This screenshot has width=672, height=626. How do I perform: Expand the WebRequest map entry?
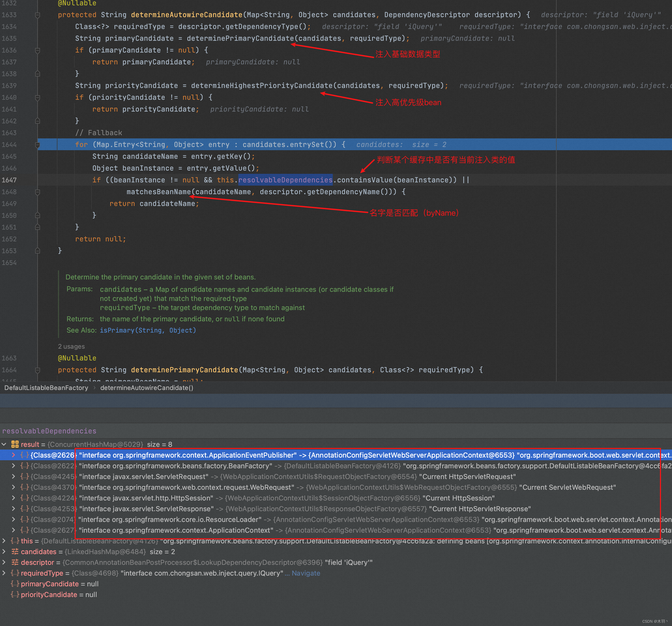click(13, 487)
